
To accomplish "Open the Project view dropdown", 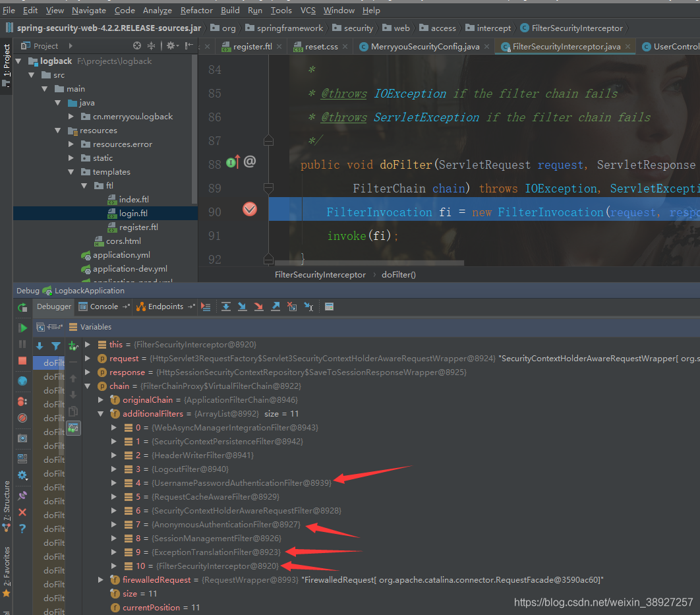I will click(x=71, y=45).
